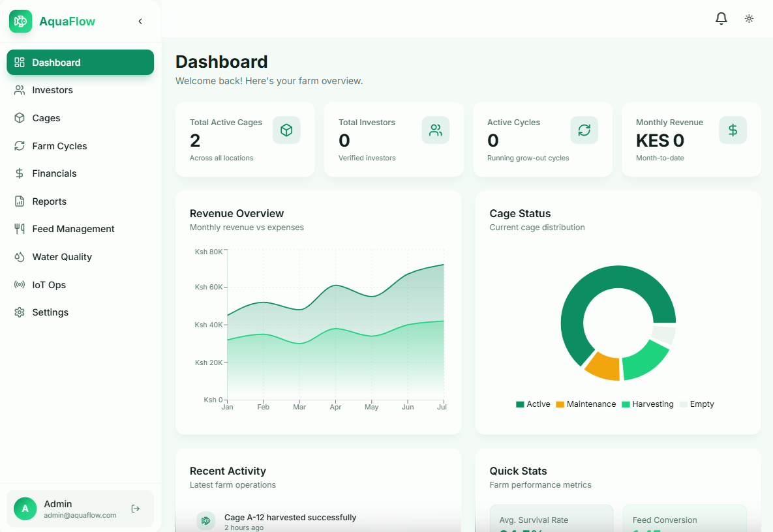The width and height of the screenshot is (773, 532).
Task: Click the IoT Ops signal icon
Action: (19, 285)
